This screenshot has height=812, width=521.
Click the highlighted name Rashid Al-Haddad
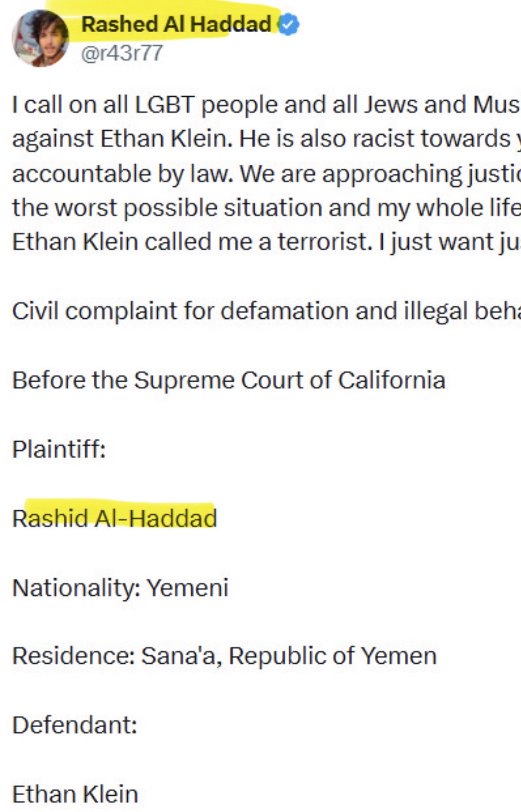114,518
